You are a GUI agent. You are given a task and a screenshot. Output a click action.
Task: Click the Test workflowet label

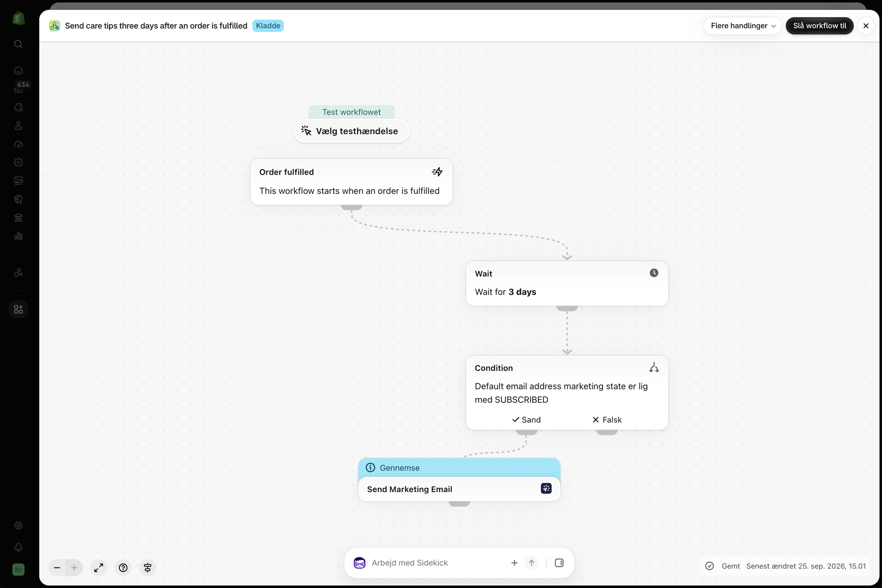[x=351, y=112]
